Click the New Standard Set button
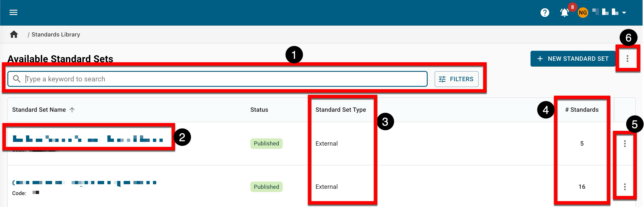 [572, 59]
